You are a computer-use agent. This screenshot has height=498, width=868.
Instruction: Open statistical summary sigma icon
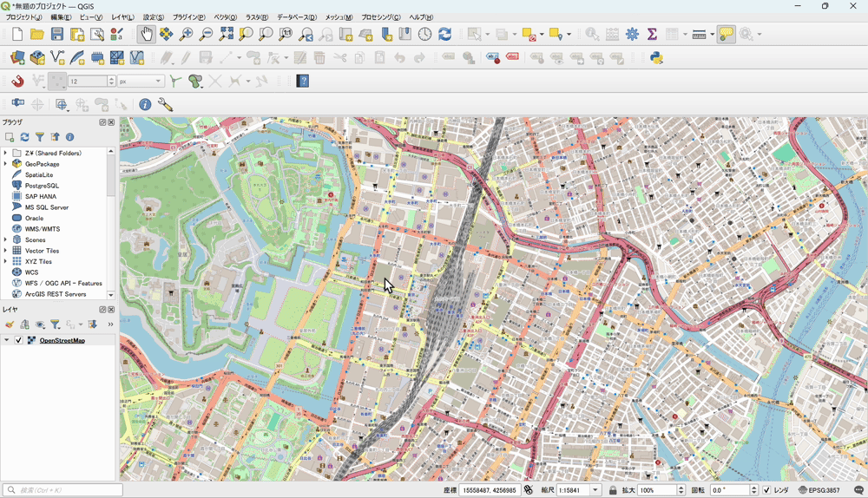[652, 35]
